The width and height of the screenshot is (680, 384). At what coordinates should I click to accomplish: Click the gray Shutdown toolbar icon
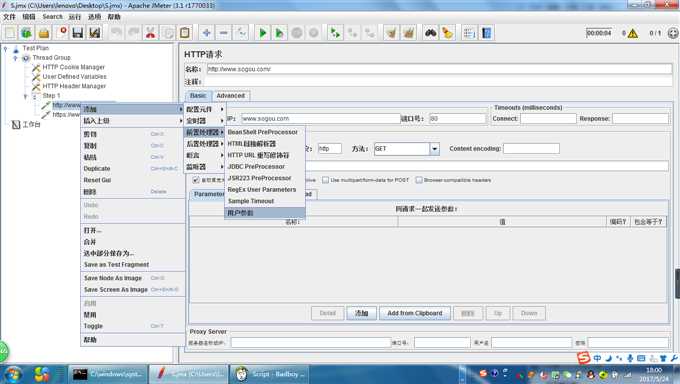click(x=314, y=33)
